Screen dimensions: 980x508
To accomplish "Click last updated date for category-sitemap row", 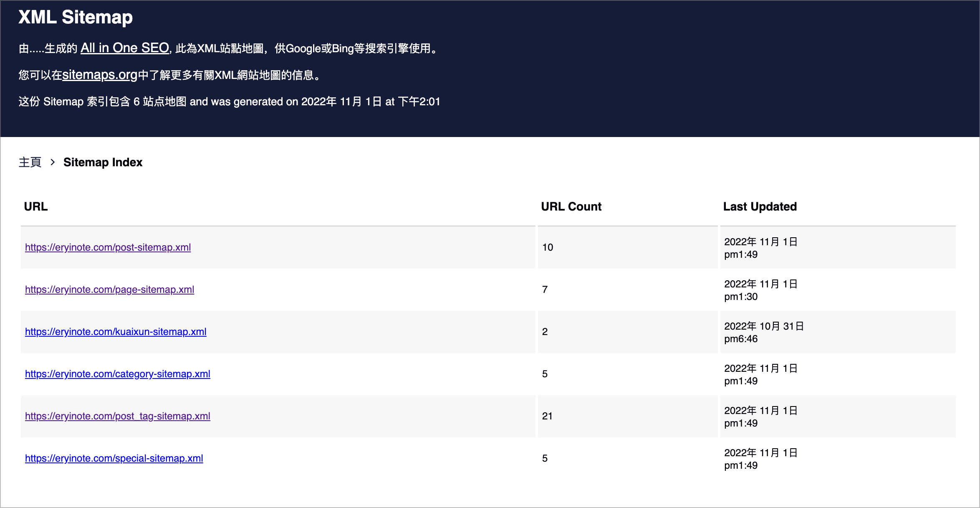I will [761, 375].
